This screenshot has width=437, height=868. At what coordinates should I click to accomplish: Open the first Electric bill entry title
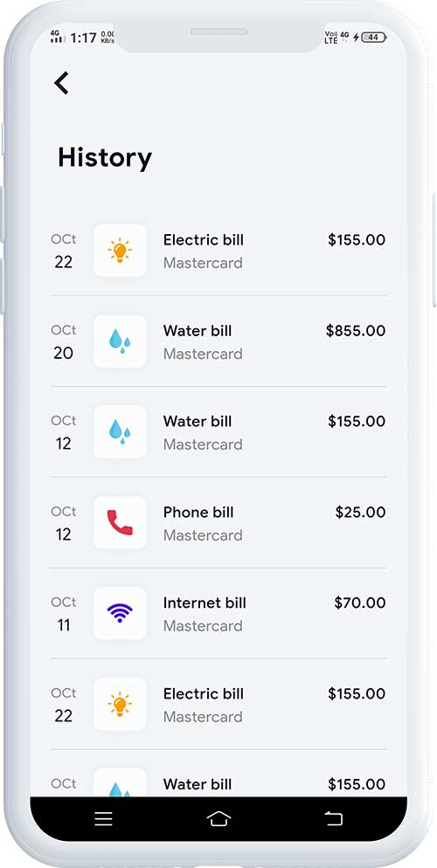point(204,239)
